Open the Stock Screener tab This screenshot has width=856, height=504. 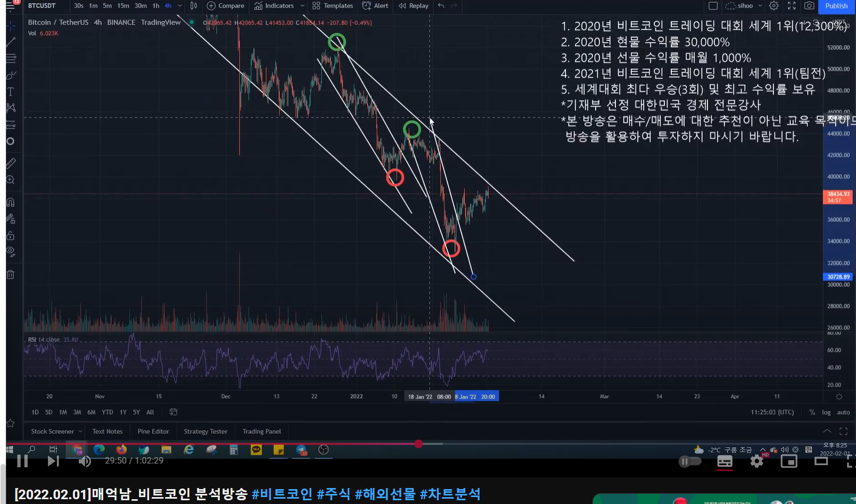(52, 432)
